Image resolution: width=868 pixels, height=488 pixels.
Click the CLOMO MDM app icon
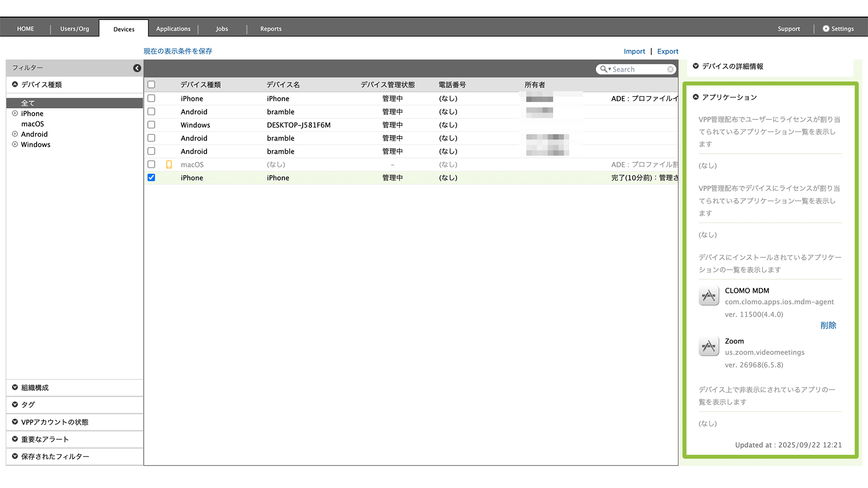coord(708,296)
